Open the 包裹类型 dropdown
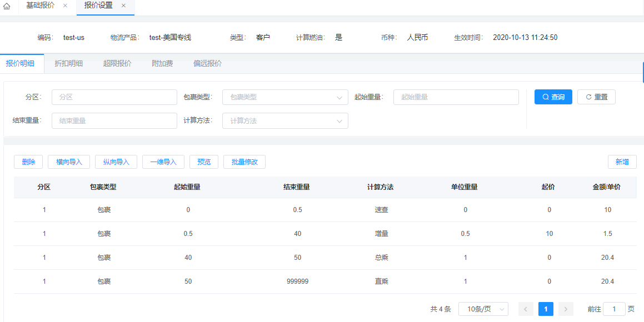644x322 pixels. coord(285,97)
